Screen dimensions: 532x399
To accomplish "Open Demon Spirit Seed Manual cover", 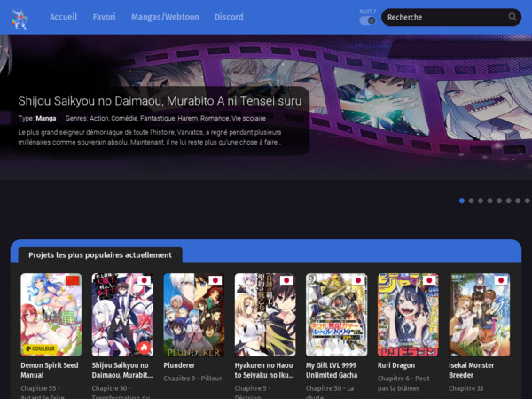I will [x=51, y=315].
